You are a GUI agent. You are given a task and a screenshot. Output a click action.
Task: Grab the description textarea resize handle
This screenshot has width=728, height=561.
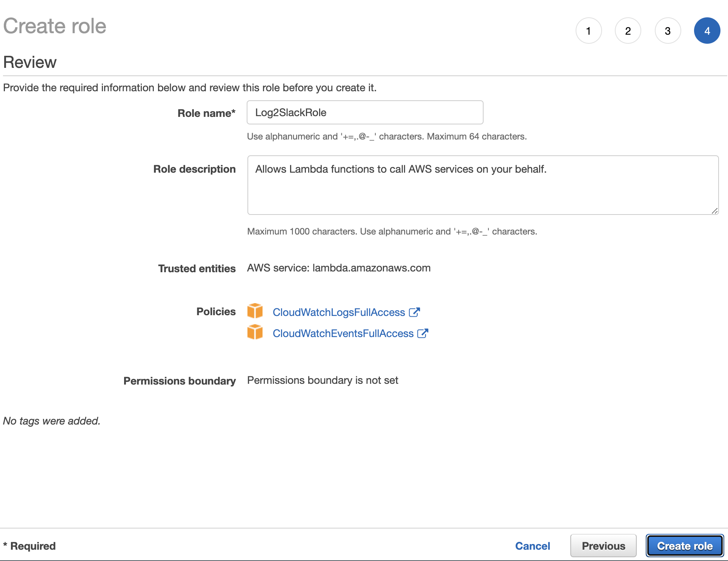point(714,211)
